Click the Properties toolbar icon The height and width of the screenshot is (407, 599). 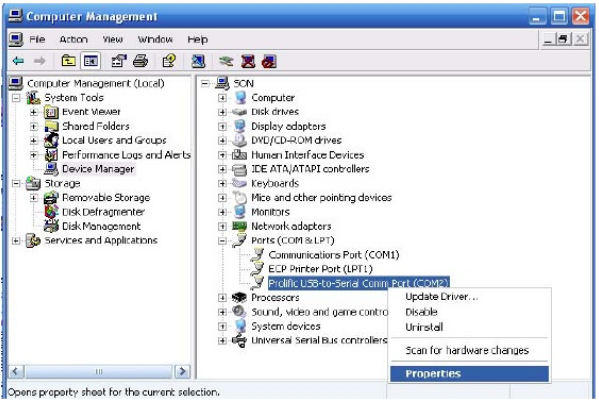tap(118, 61)
